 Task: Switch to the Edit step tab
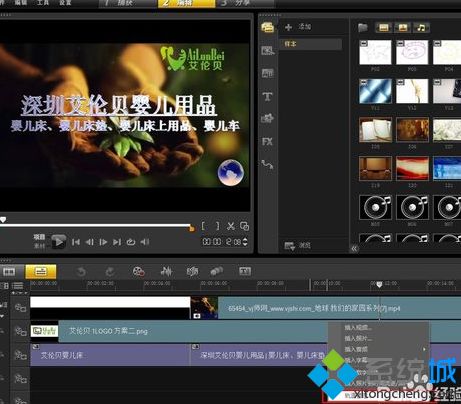click(187, 3)
